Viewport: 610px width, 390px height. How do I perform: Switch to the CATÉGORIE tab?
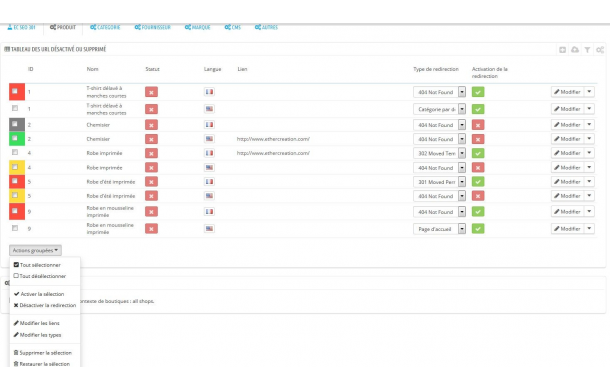point(105,27)
